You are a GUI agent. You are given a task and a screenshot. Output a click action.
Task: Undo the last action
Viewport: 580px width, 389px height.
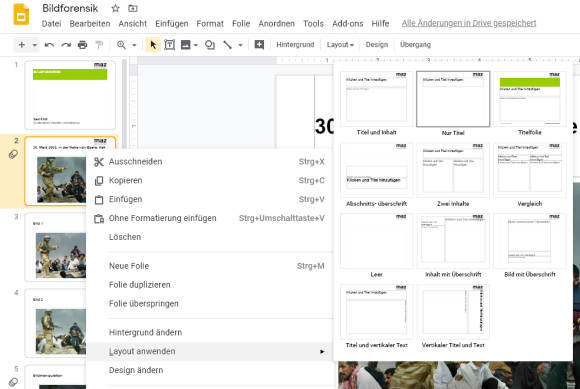[49, 45]
